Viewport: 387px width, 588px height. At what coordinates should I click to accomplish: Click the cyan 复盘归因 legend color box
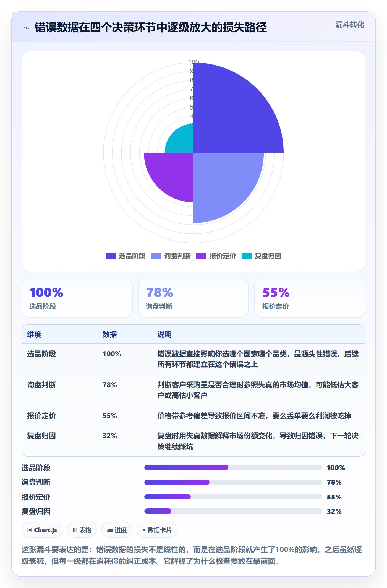click(x=247, y=256)
